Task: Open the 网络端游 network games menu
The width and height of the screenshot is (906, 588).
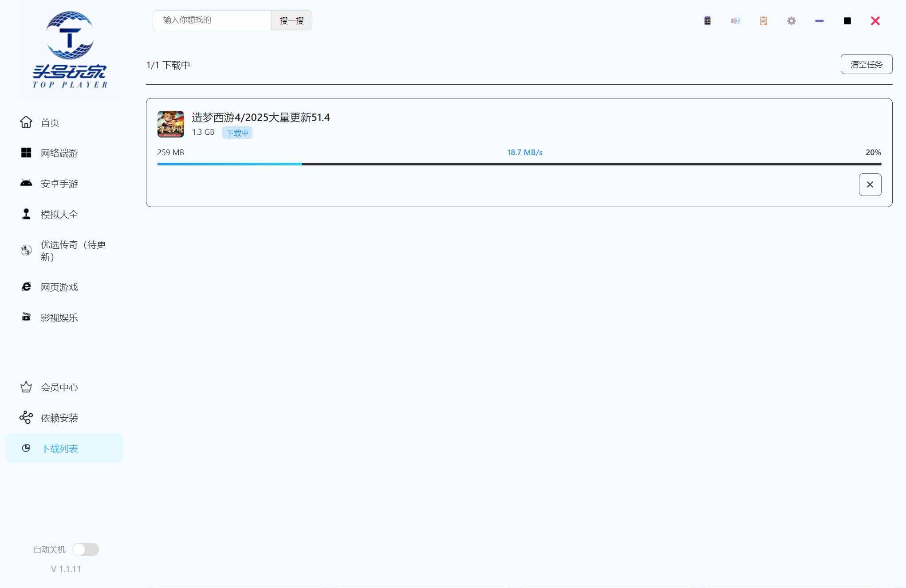Action: pos(59,153)
